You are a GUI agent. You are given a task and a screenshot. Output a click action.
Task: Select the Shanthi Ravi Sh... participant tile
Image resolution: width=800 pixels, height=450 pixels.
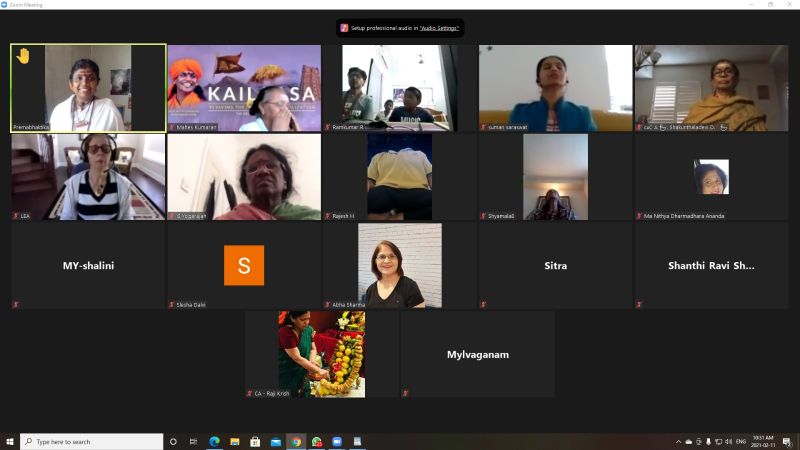[x=711, y=265]
